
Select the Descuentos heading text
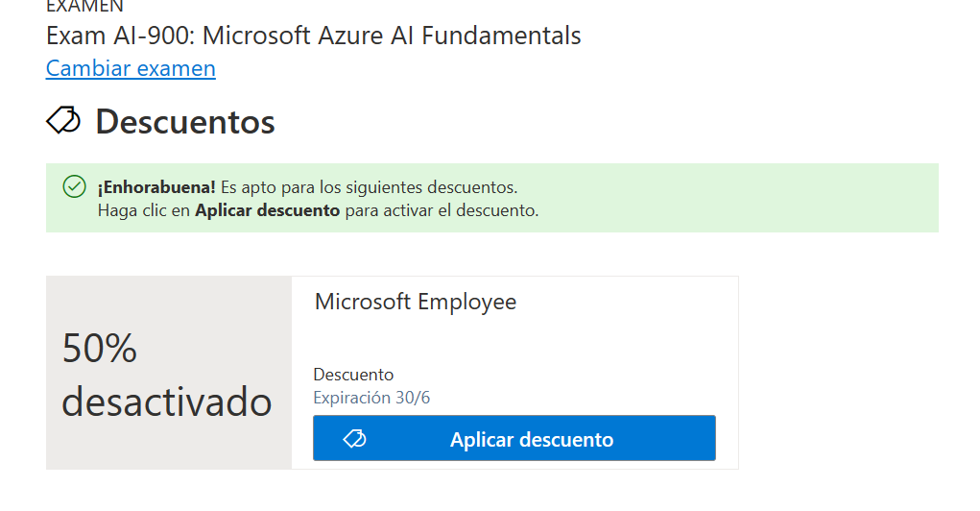(185, 122)
